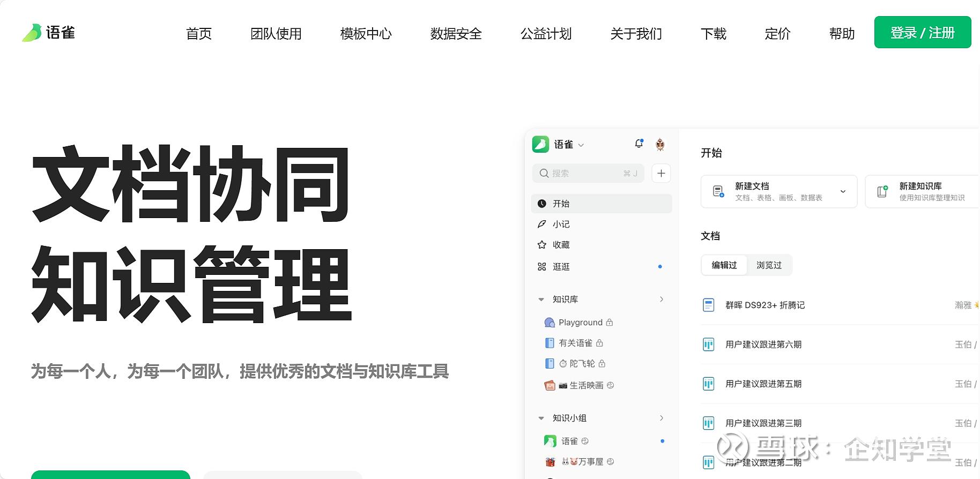Click the board icon beside 用户建议跟进第三期
Screen dimensions: 980x479
(x=709, y=423)
